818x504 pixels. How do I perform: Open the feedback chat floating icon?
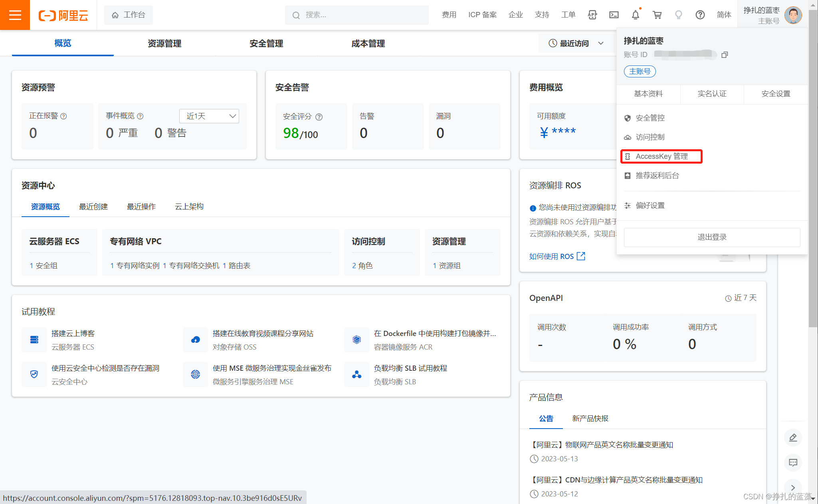793,463
